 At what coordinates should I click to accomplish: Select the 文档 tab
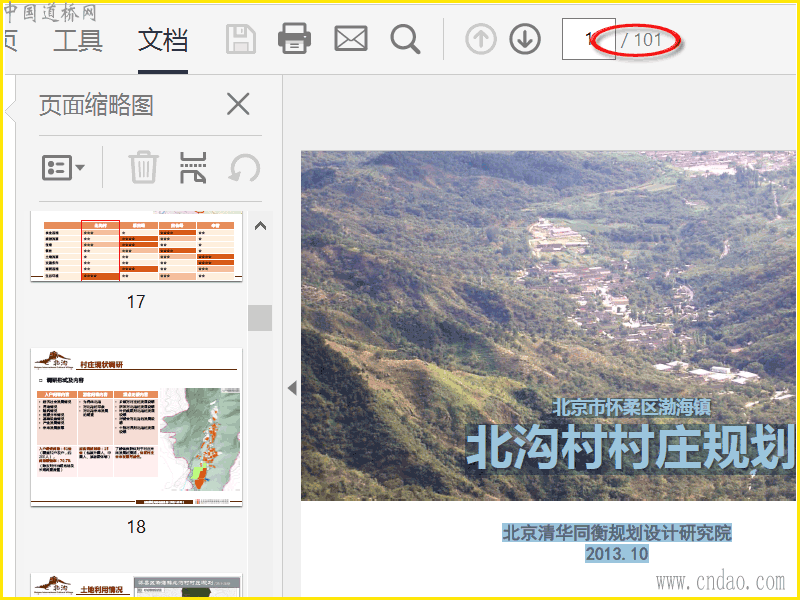pos(163,41)
